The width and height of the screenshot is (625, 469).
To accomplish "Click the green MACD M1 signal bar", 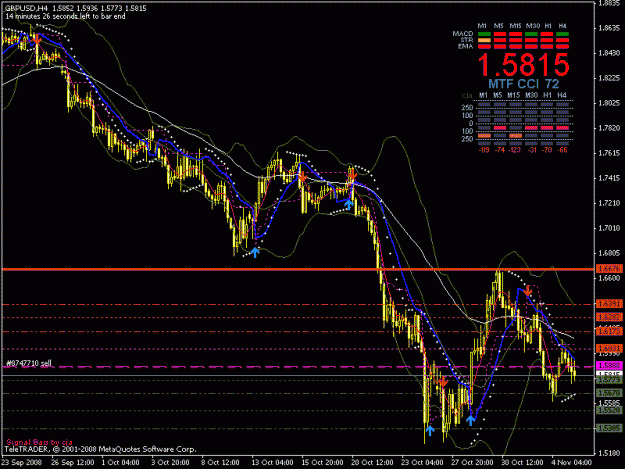I will [x=484, y=34].
